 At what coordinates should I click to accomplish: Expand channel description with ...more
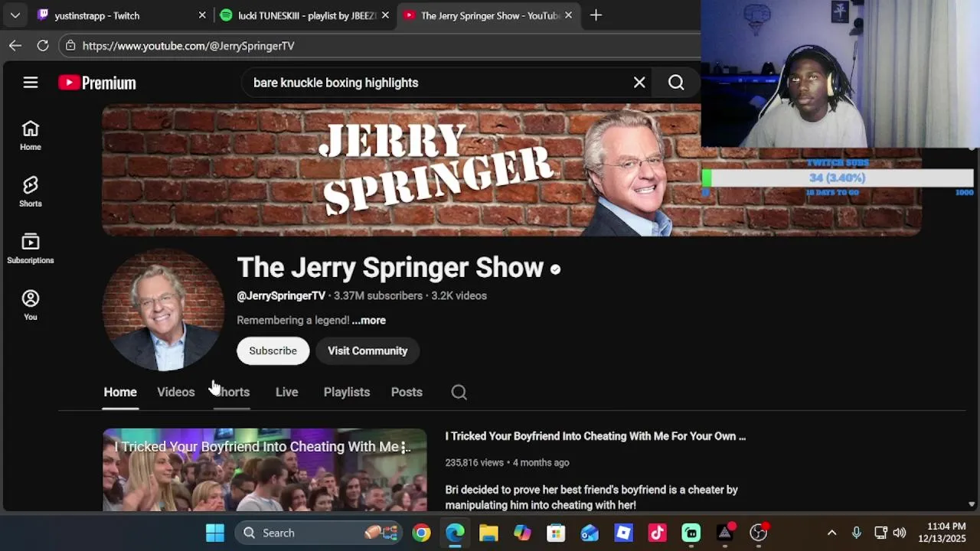pos(369,320)
